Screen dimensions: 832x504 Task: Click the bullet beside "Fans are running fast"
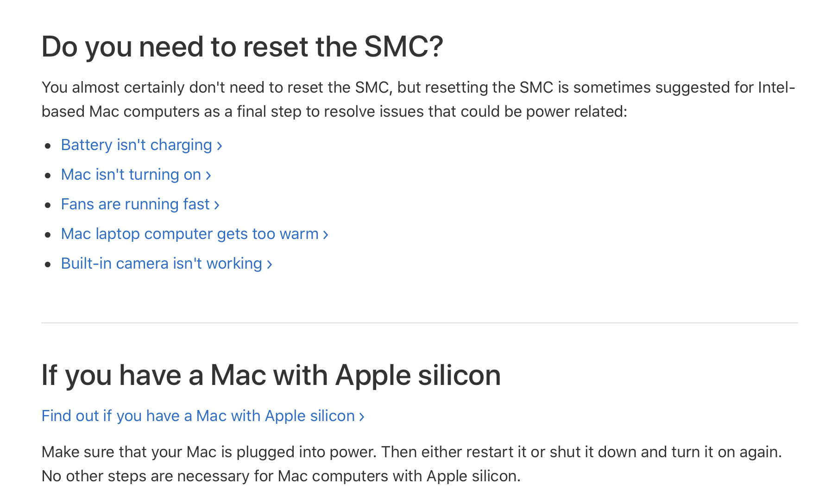(x=48, y=205)
